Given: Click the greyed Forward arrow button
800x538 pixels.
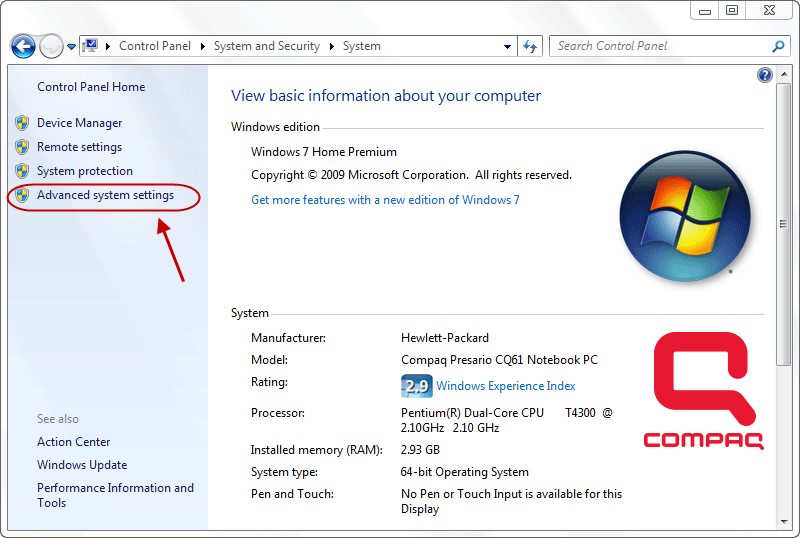Looking at the screenshot, I should pos(52,46).
